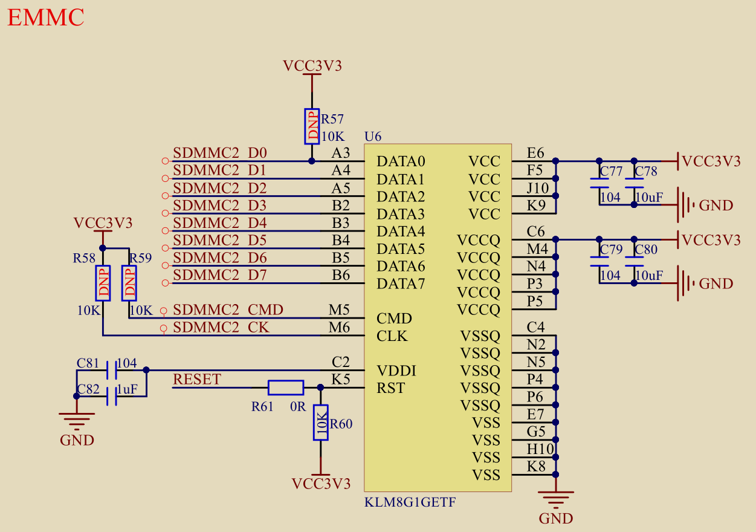This screenshot has width=756, height=532.
Task: Click pin number J10
Action: (x=538, y=188)
